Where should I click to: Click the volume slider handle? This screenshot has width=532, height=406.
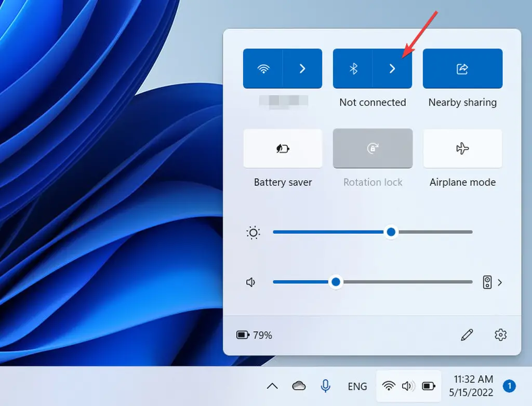coord(336,282)
